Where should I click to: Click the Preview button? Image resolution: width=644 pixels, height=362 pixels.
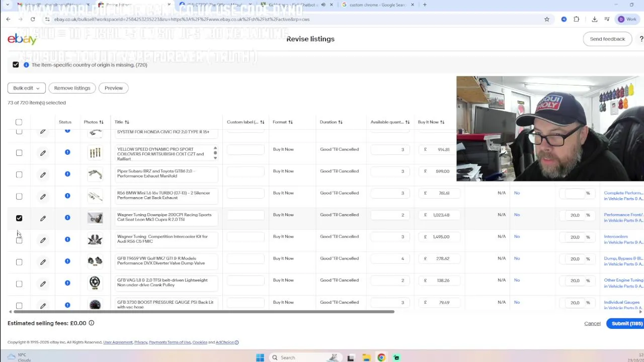pyautogui.click(x=114, y=88)
